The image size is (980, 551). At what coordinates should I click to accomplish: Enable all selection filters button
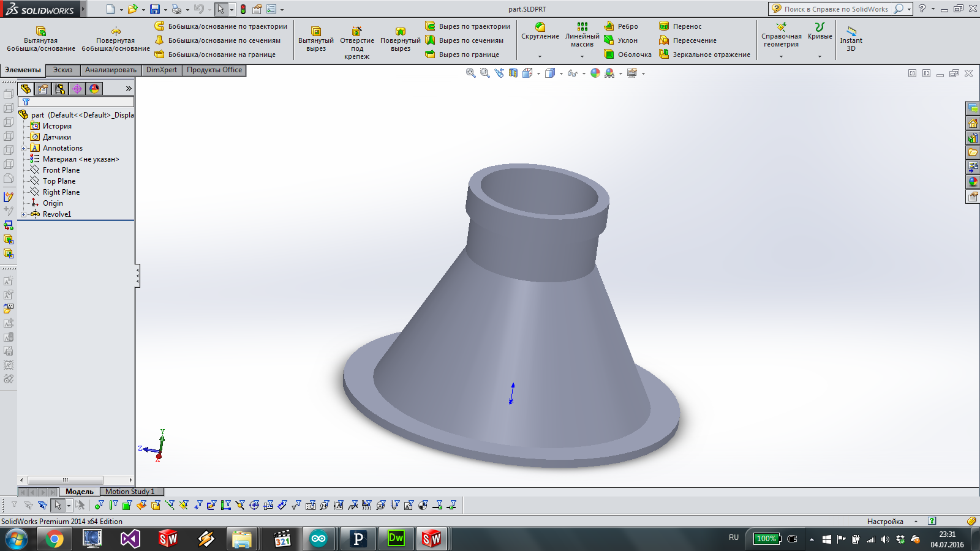click(42, 505)
